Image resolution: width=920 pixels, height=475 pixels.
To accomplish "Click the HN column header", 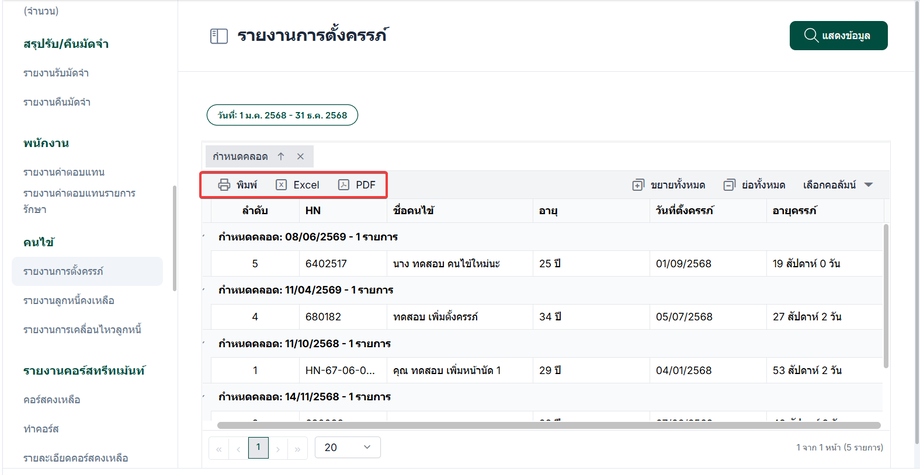I will coord(343,211).
